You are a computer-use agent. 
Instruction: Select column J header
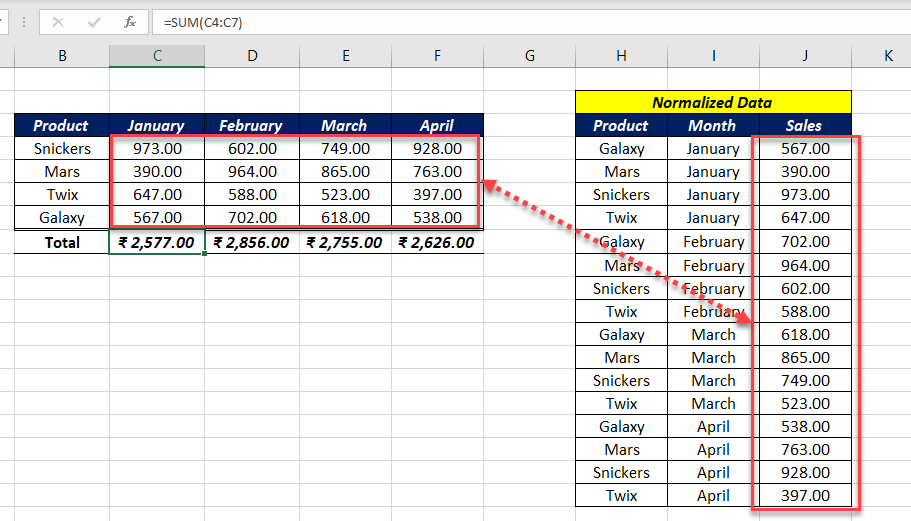click(805, 56)
